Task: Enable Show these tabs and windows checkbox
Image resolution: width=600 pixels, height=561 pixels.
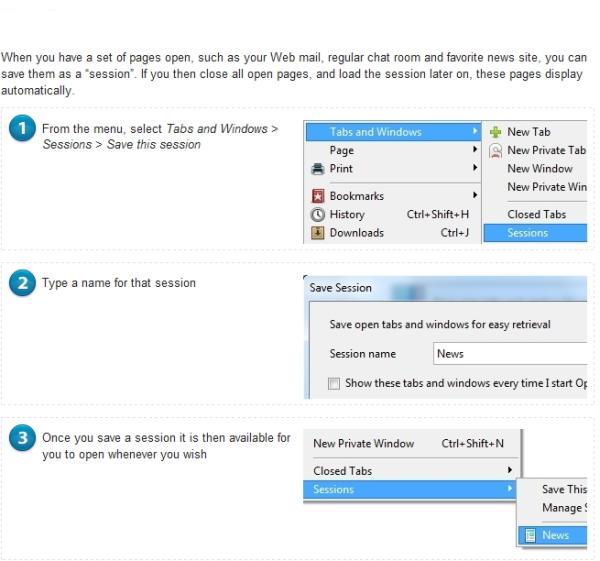Action: (335, 383)
